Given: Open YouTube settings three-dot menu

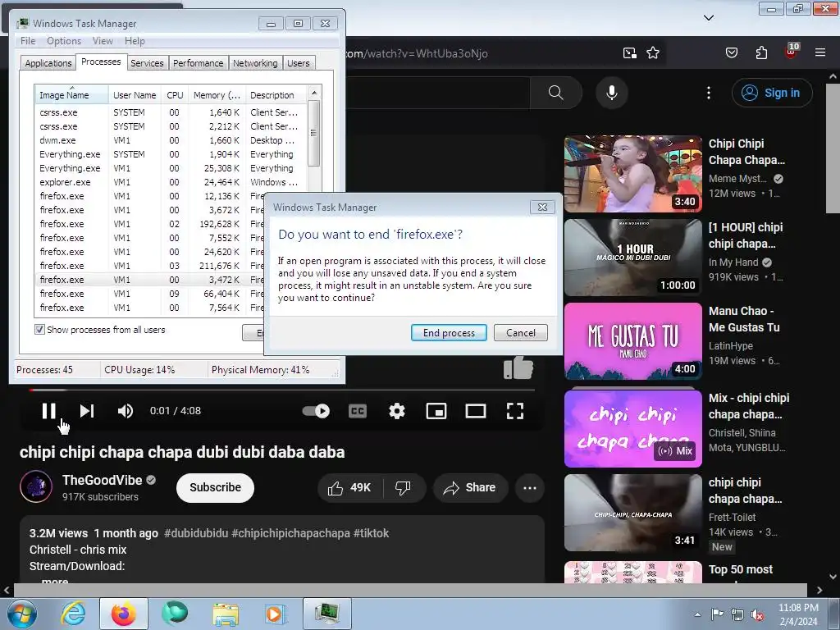Looking at the screenshot, I should click(709, 93).
